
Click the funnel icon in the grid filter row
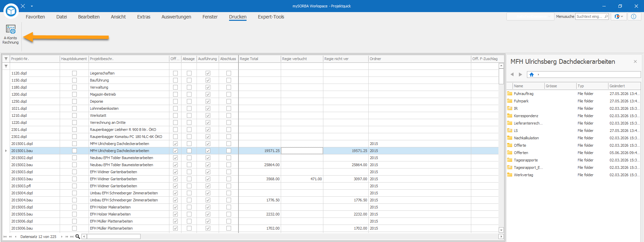pyautogui.click(x=6, y=66)
